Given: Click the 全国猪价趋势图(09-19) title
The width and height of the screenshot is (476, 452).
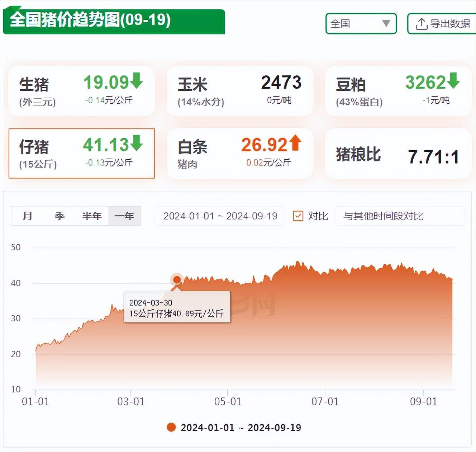Looking at the screenshot, I should pyautogui.click(x=90, y=20).
